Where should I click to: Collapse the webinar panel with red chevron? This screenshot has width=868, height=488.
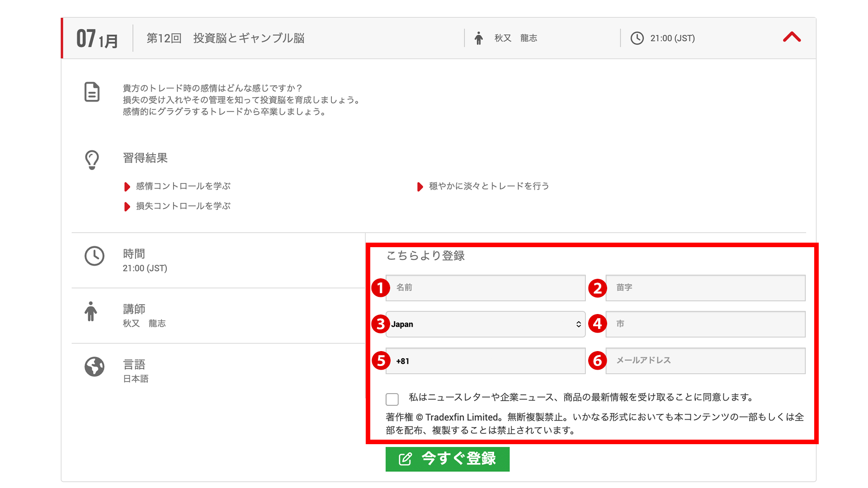click(792, 38)
